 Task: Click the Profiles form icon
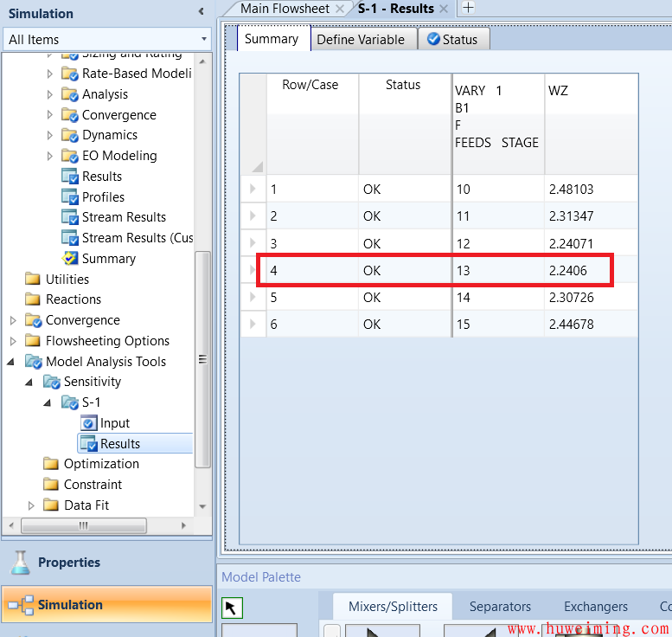70,197
